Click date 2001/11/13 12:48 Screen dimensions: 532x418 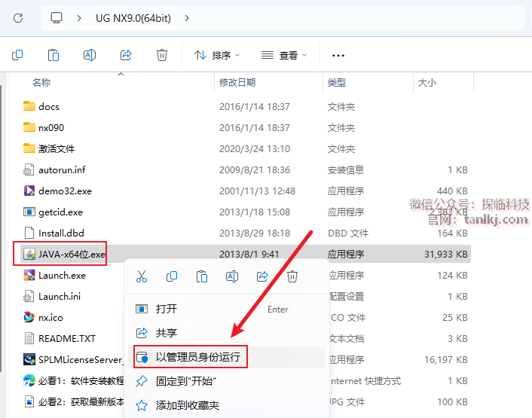coord(257,191)
